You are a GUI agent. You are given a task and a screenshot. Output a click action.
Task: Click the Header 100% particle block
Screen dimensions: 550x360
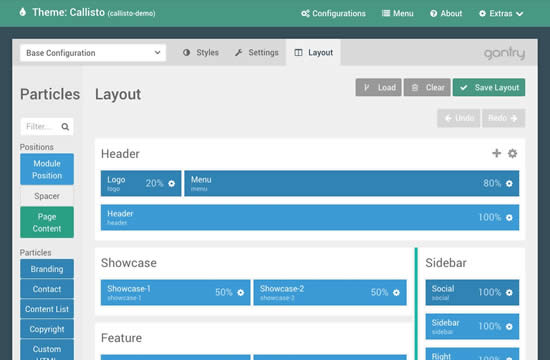click(310, 218)
